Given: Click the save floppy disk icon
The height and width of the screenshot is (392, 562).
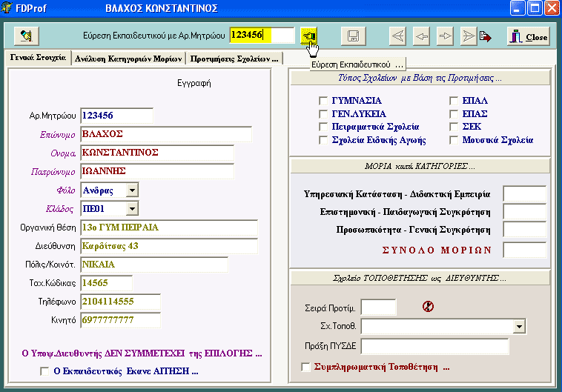Looking at the screenshot, I should (x=353, y=36).
